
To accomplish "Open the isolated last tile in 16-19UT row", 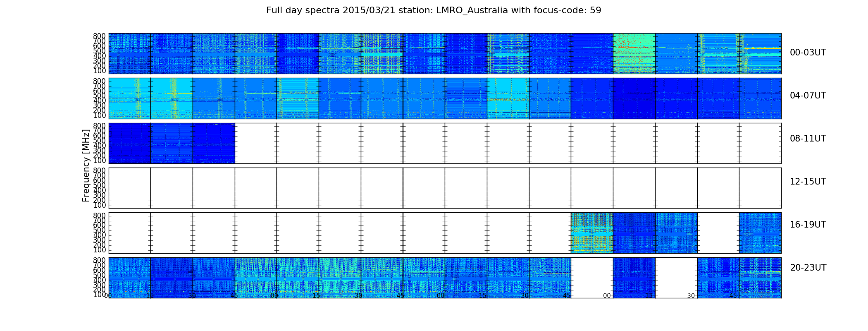I will [x=760, y=233].
